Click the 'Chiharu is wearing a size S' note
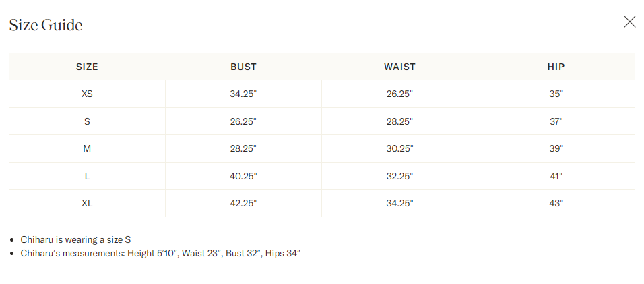644x284 pixels. click(75, 239)
